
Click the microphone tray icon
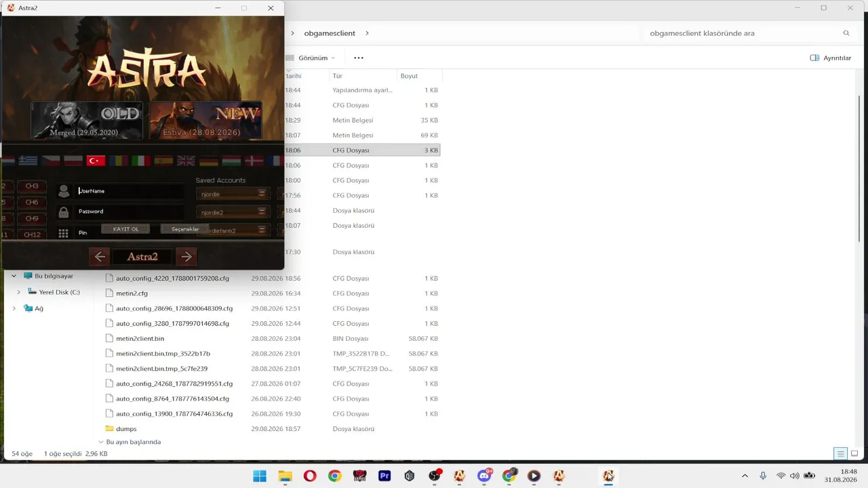[763, 476]
